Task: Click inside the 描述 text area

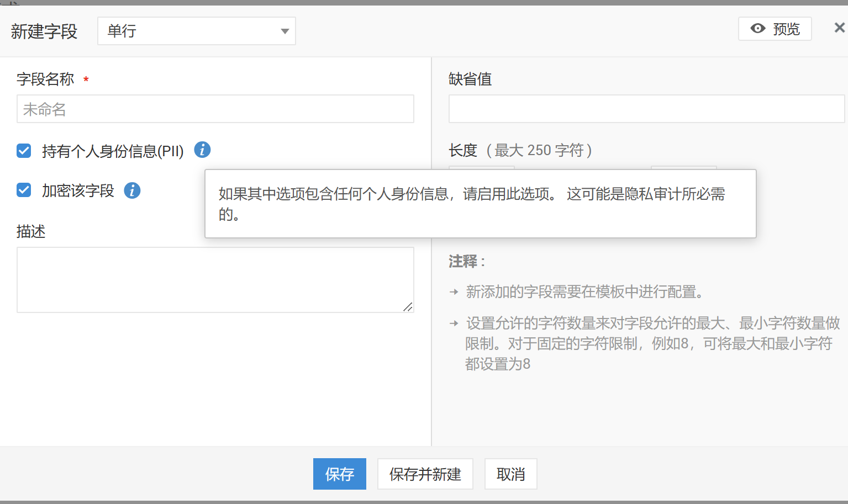Action: coord(215,279)
